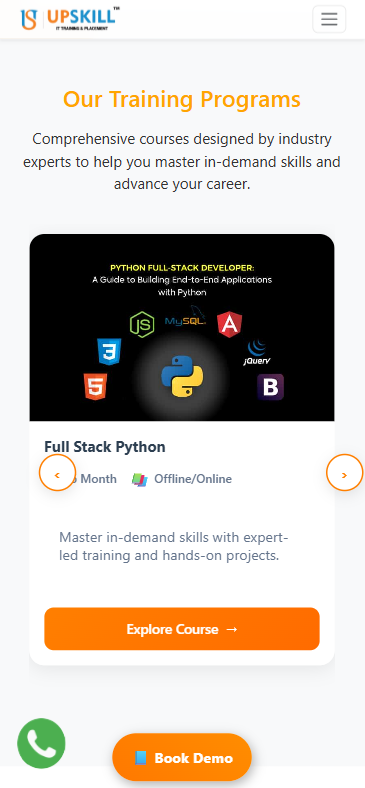
Task: Advance to the next course slide
Action: coord(344,473)
